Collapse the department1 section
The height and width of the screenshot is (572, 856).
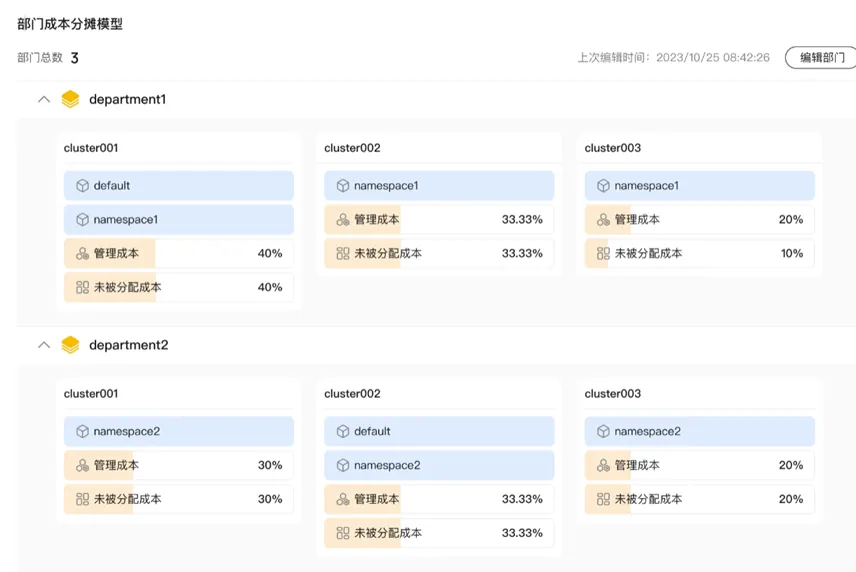pyautogui.click(x=43, y=99)
